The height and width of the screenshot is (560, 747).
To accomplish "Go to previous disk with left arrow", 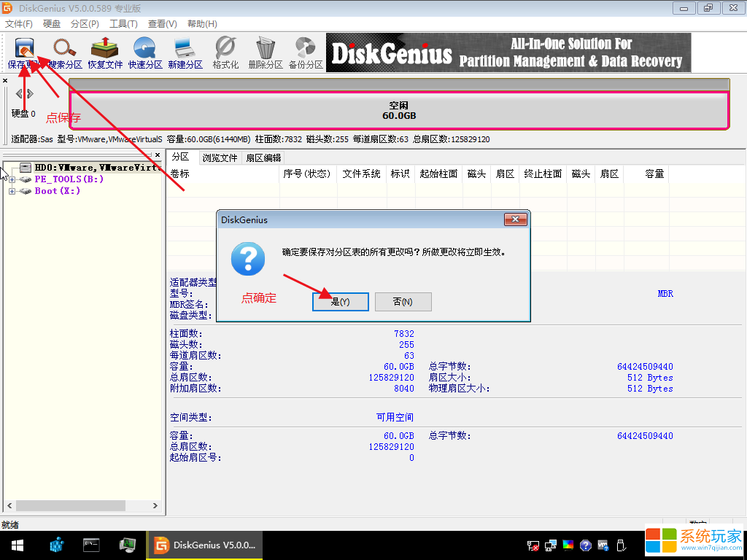I will click(19, 93).
